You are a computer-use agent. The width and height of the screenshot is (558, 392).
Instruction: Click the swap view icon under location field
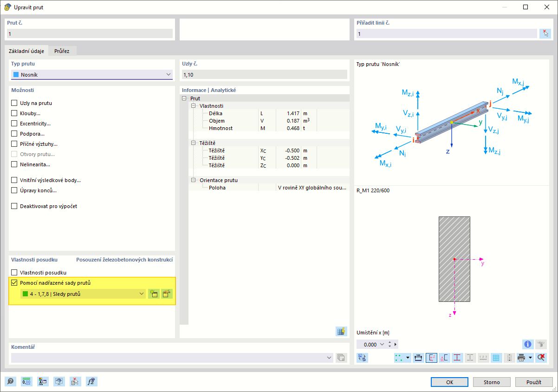[x=362, y=358]
